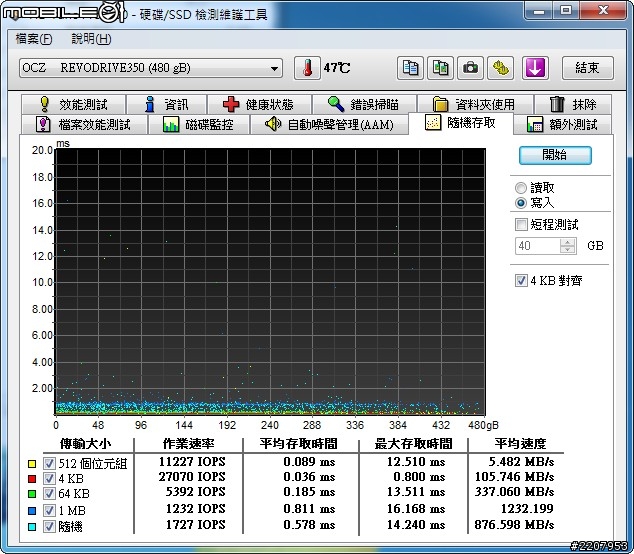Switch to the 錯誤掃瞄 error scan tab
This screenshot has width=634, height=554.
[364, 104]
